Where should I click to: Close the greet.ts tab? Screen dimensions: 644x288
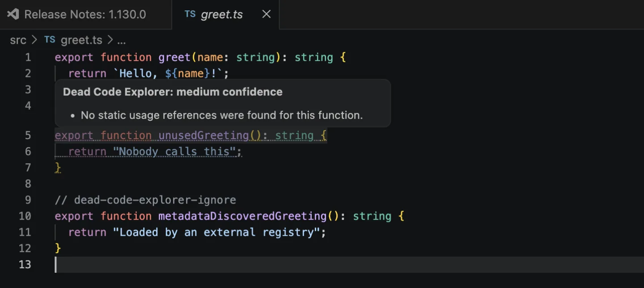(266, 14)
